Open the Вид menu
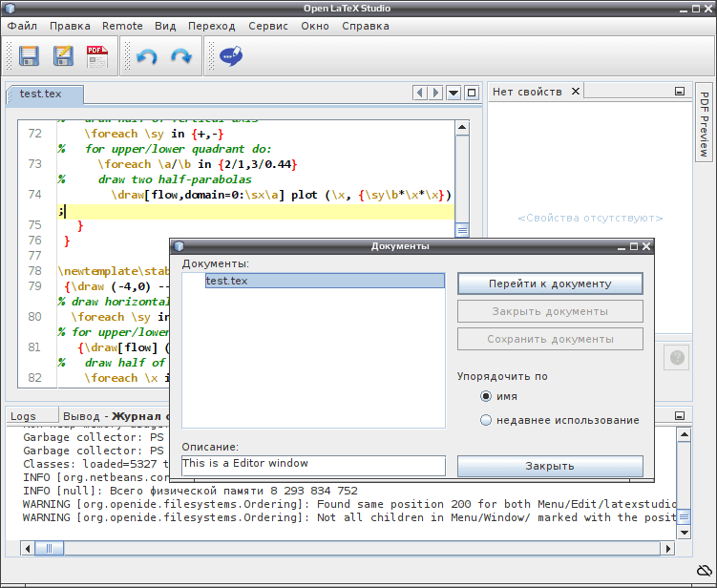Image resolution: width=717 pixels, height=588 pixels. pyautogui.click(x=165, y=26)
